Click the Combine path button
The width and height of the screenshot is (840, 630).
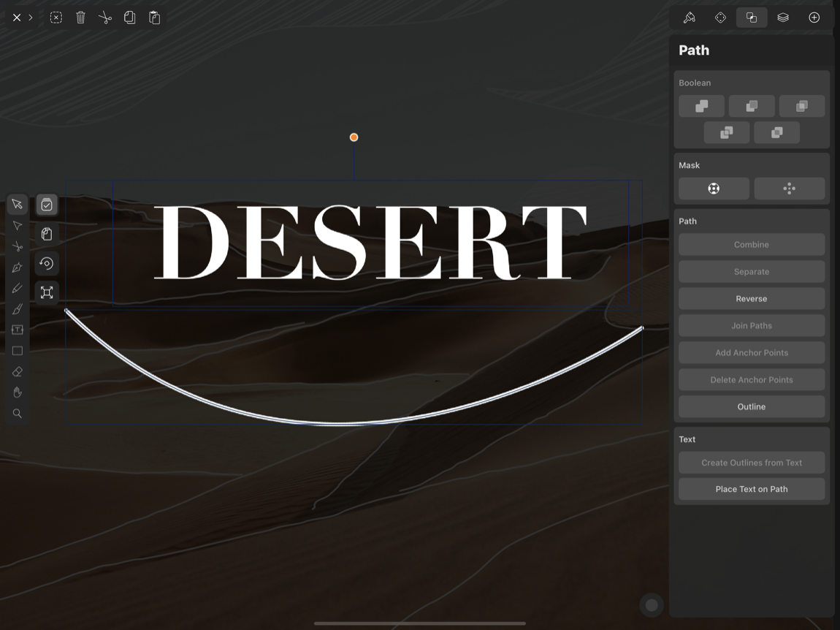point(752,245)
